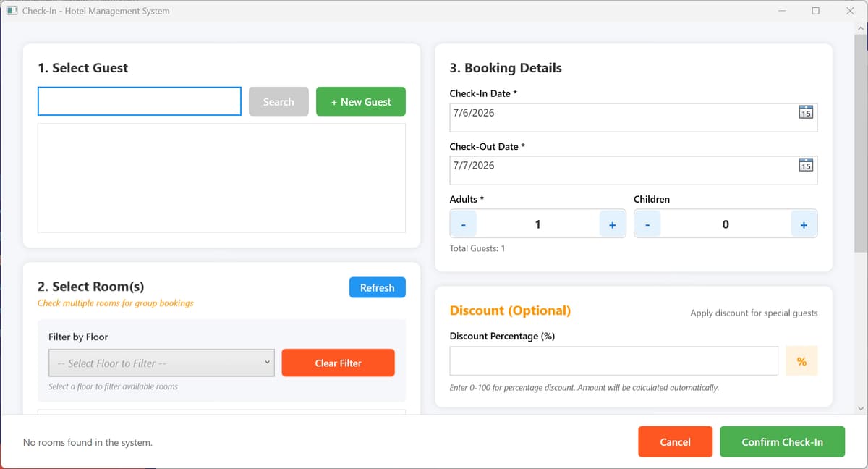This screenshot has height=469, width=868.
Task: Expand the Select Floor to Filter dropdown
Action: tap(161, 363)
